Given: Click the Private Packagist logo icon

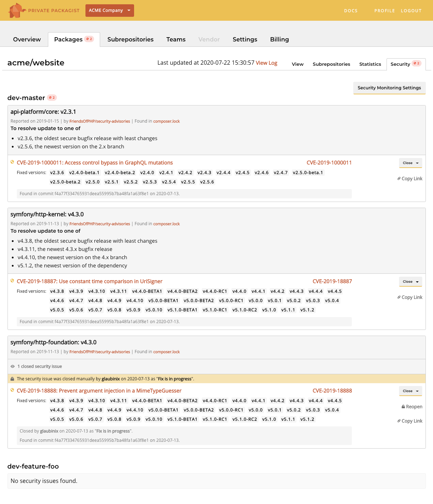Looking at the screenshot, I should coord(16,10).
